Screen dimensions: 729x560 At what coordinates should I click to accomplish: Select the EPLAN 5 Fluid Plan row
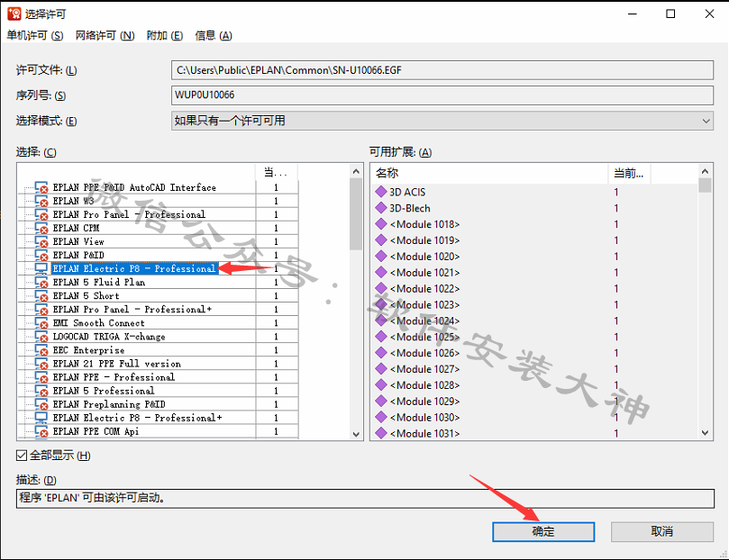pyautogui.click(x=99, y=283)
